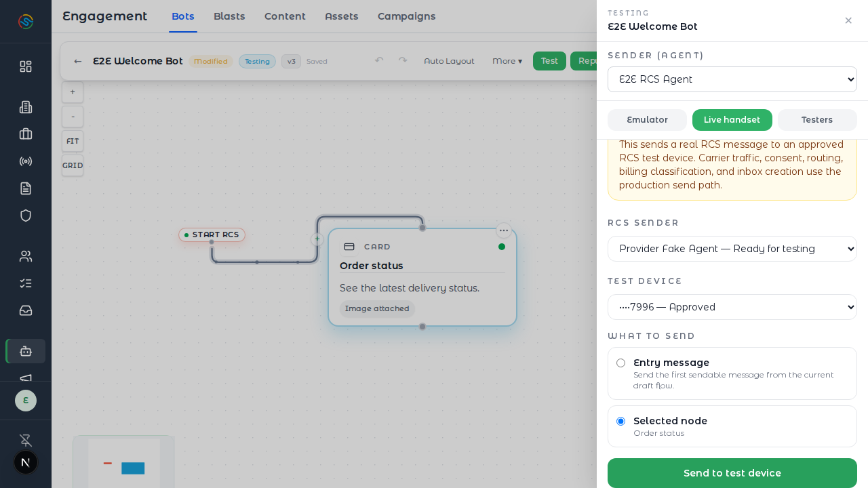Zoom out the canvas with minus button
This screenshot has width=868, height=488.
click(x=73, y=117)
